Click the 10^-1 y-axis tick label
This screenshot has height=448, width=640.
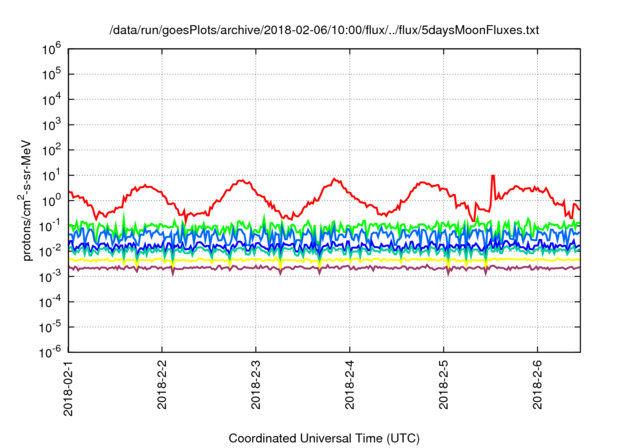coord(51,226)
